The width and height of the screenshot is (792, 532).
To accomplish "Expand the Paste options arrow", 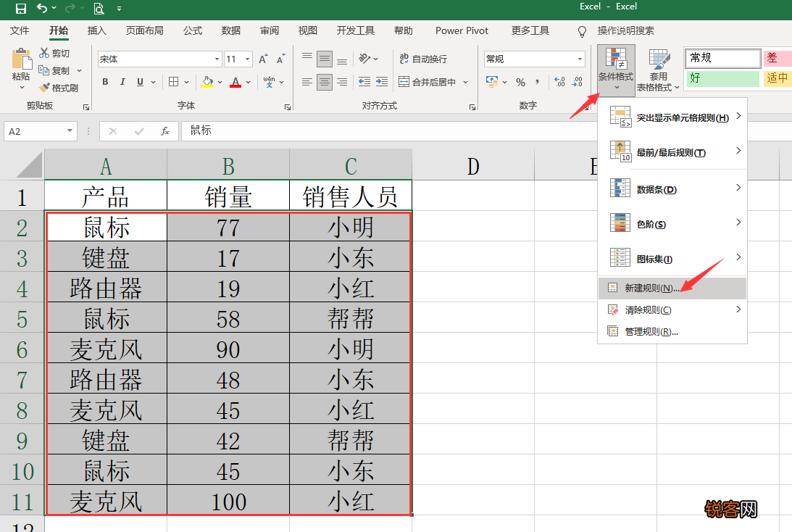I will (22, 88).
